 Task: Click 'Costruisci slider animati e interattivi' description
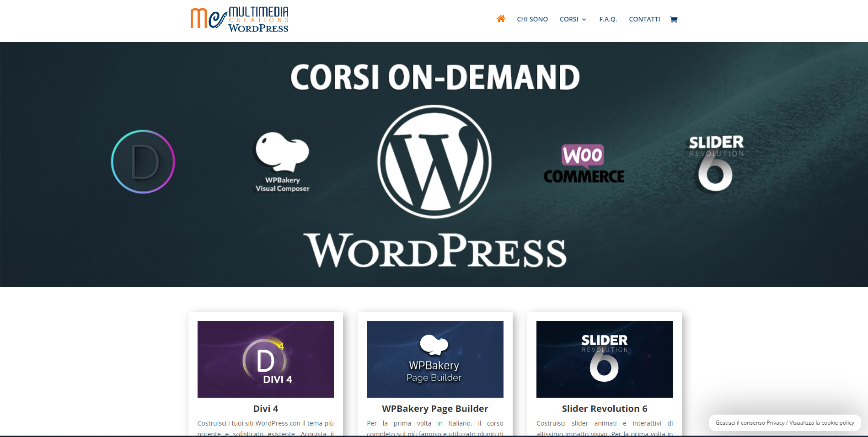(x=605, y=428)
